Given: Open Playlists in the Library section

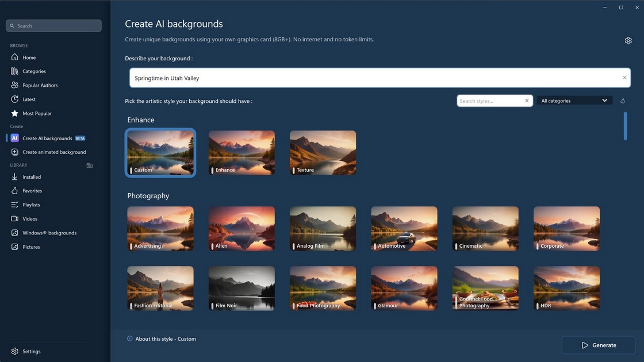Looking at the screenshot, I should (31, 205).
